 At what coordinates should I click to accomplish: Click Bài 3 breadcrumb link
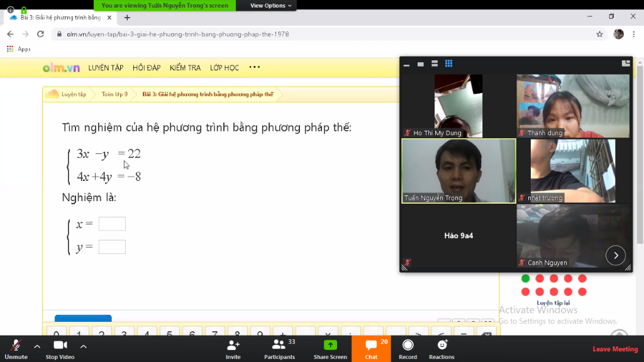coord(208,94)
